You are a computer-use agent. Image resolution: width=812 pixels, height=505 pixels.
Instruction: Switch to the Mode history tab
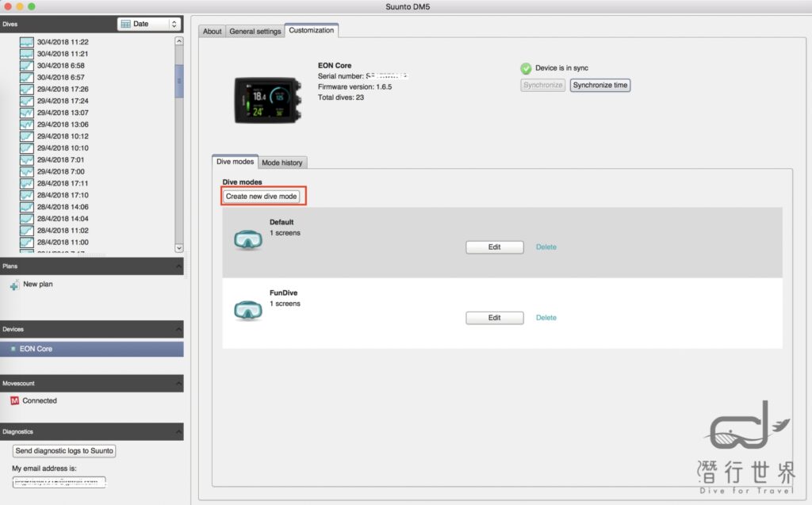point(282,163)
